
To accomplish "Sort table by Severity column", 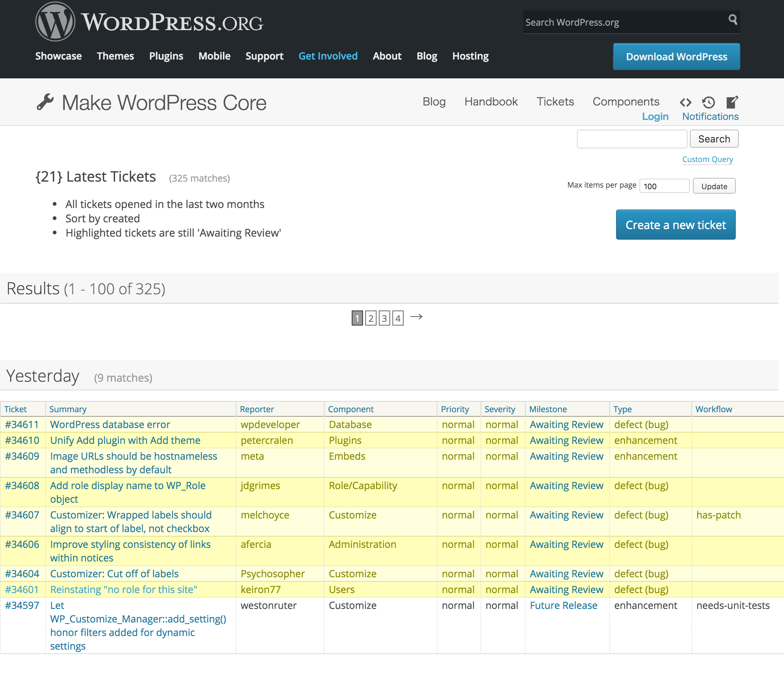I will tap(500, 409).
